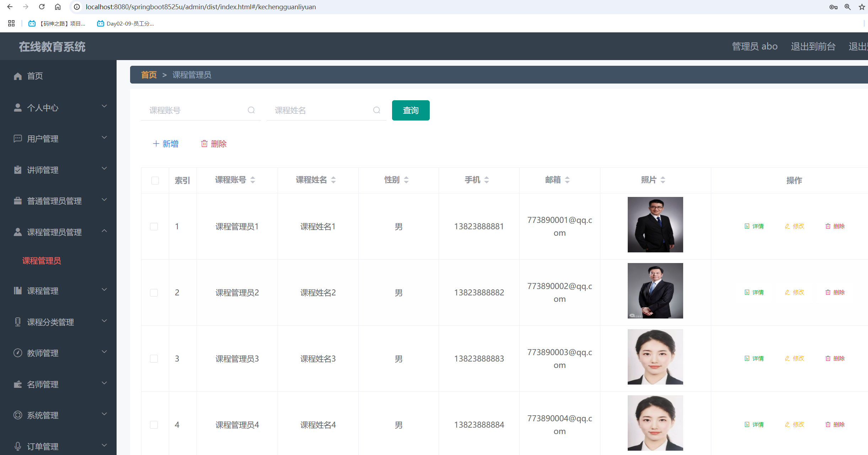
Task: Check the select-all checkbox in table header
Action: click(x=155, y=181)
